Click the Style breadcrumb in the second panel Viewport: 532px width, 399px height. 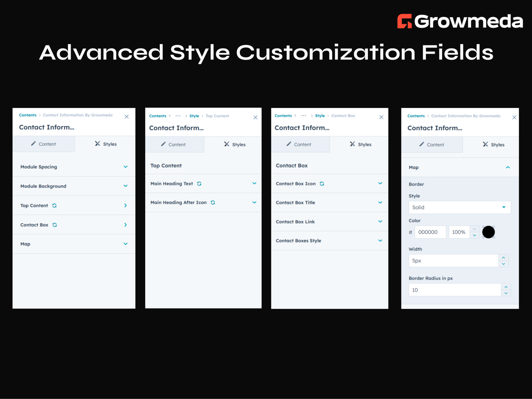pyautogui.click(x=194, y=116)
